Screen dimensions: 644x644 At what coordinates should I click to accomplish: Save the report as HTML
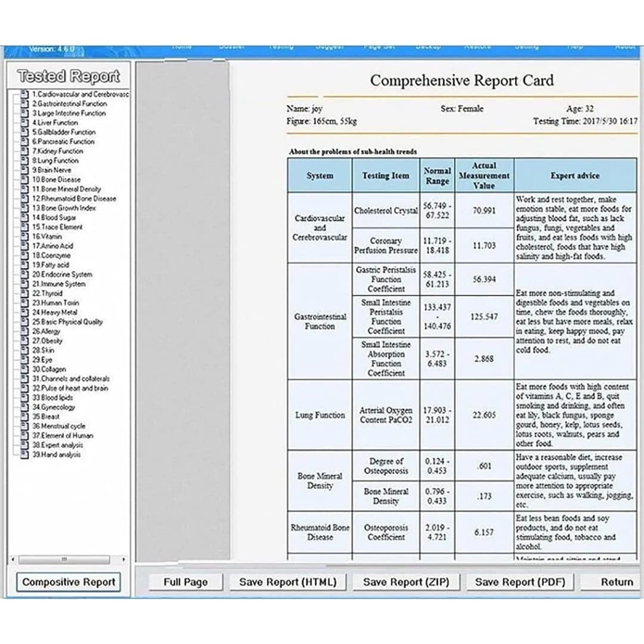coord(288,582)
